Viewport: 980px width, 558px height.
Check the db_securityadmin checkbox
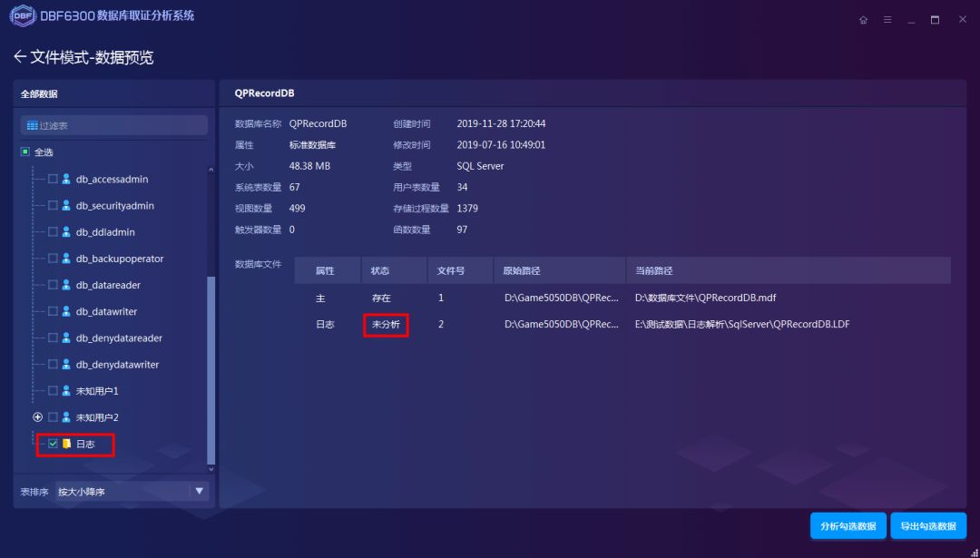coord(54,206)
